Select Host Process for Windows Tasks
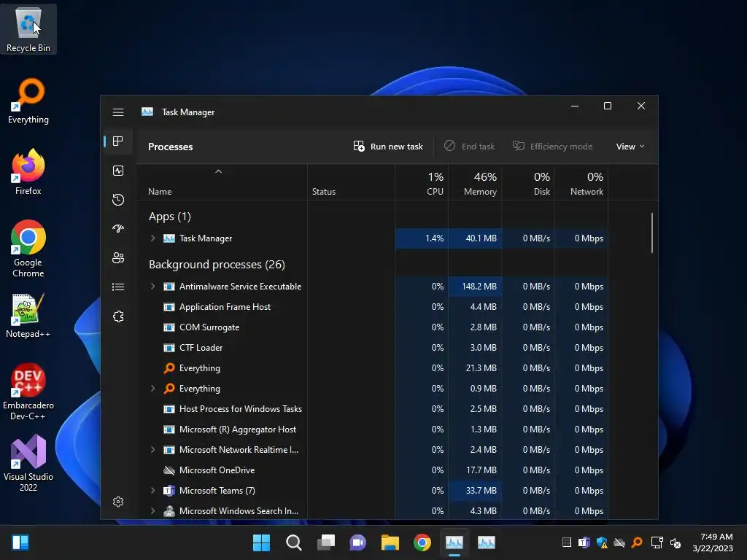Screen dimensions: 747x560 click(372, 409)
